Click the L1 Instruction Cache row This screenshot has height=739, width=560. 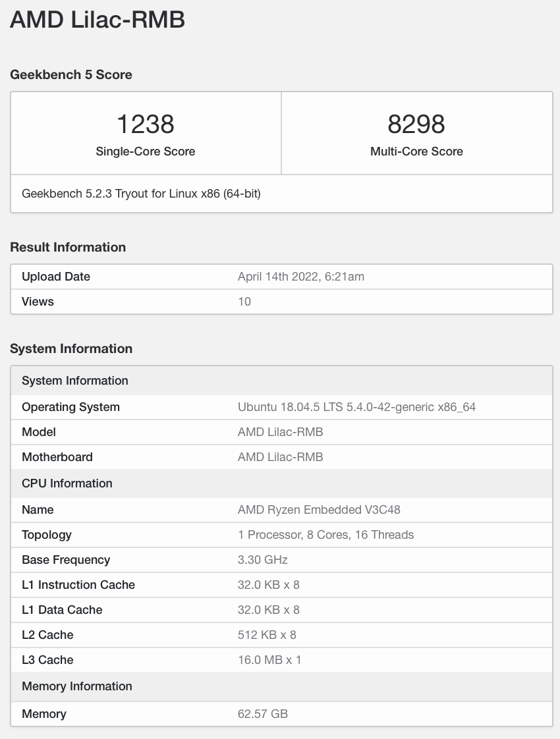(x=281, y=585)
